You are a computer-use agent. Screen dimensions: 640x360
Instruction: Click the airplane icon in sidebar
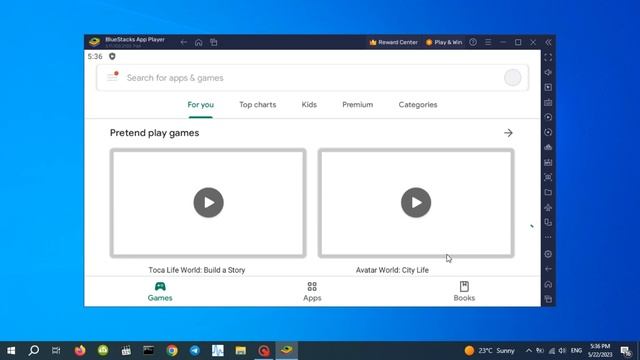pyautogui.click(x=548, y=207)
